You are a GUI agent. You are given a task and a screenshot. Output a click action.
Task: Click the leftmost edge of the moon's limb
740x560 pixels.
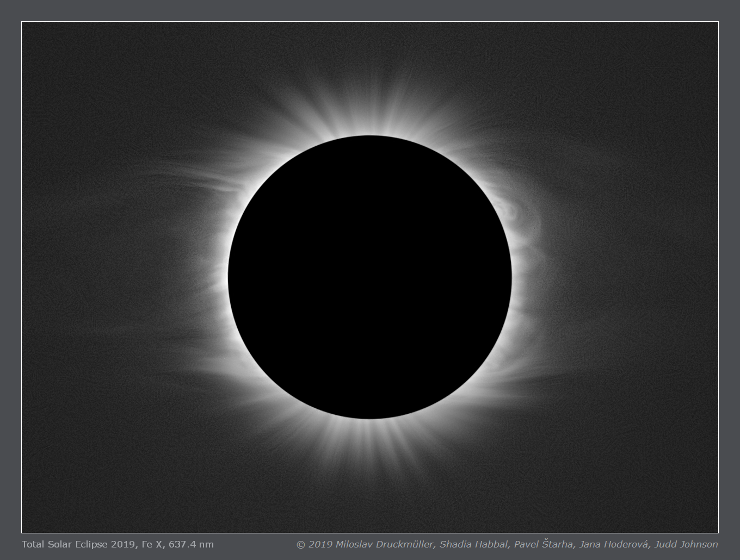click(x=229, y=277)
